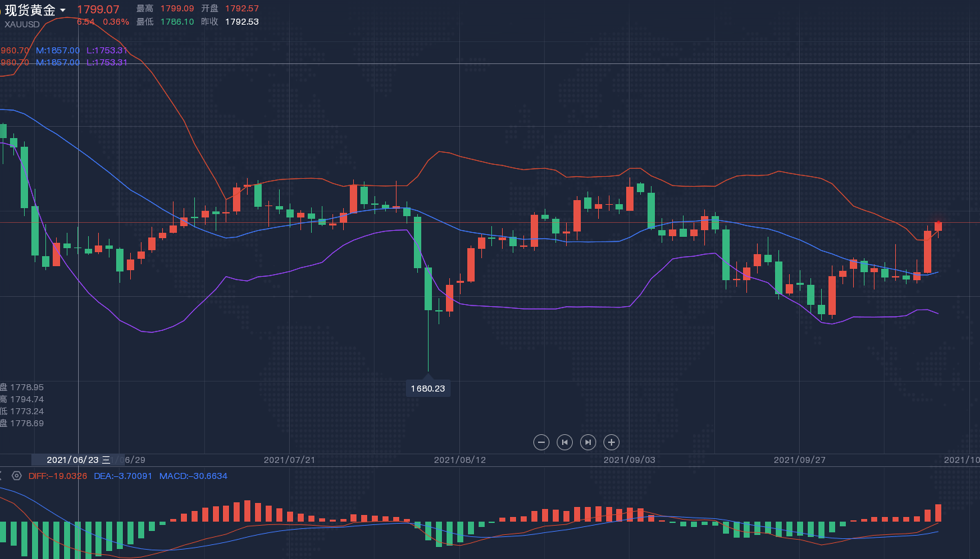Click the XAUUSD ticker code
This screenshot has height=559, width=980.
click(22, 25)
